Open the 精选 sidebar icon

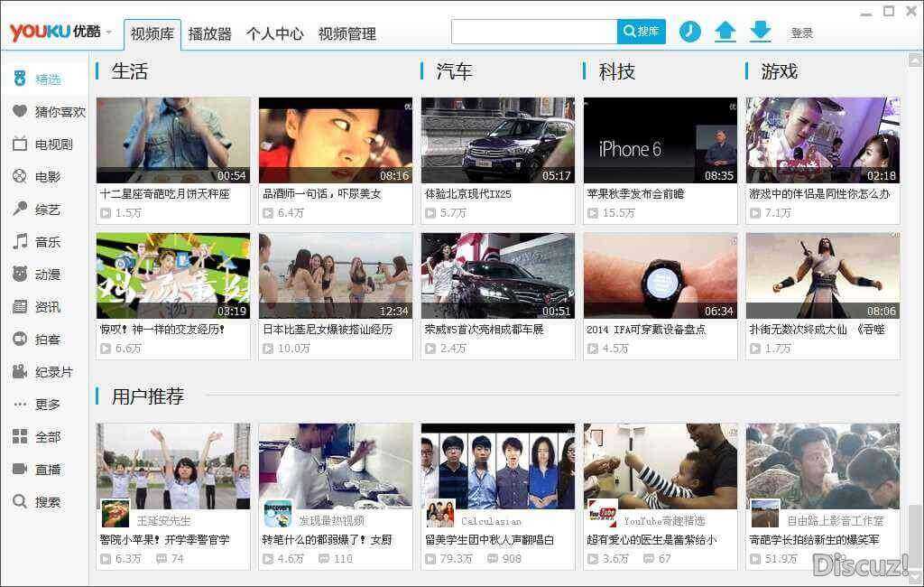pyautogui.click(x=20, y=79)
